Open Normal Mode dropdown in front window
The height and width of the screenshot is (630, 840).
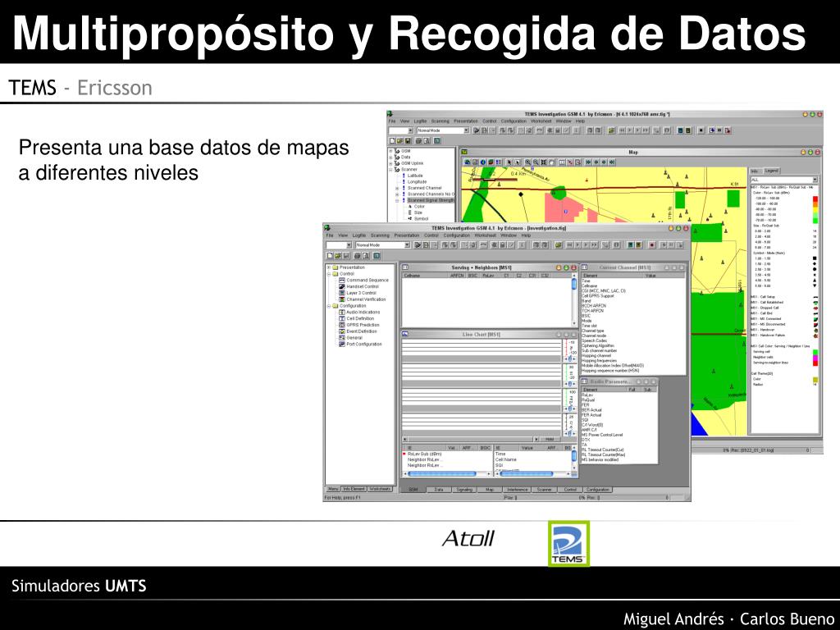(407, 244)
